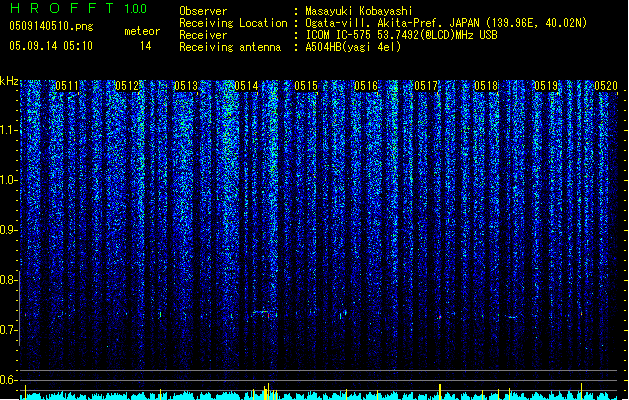The height and width of the screenshot is (400, 629).
Task: Click the 0.9 kHz axis label
Action: (x=8, y=230)
